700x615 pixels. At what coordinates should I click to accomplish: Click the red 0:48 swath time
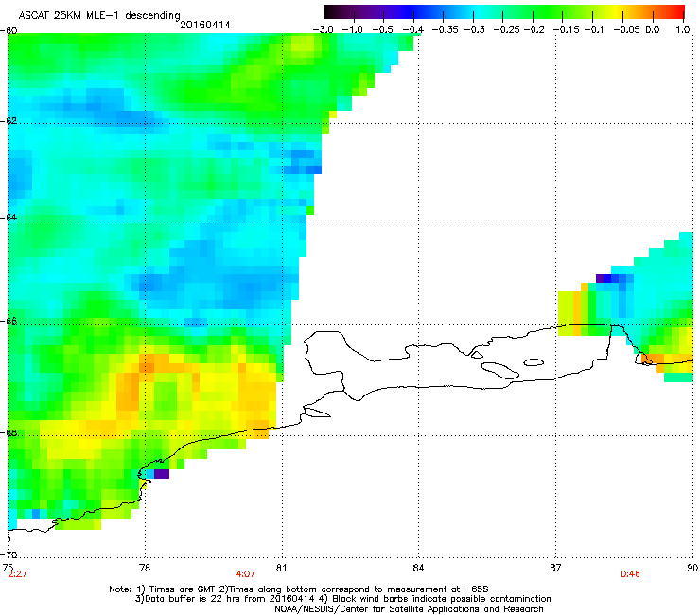point(630,574)
